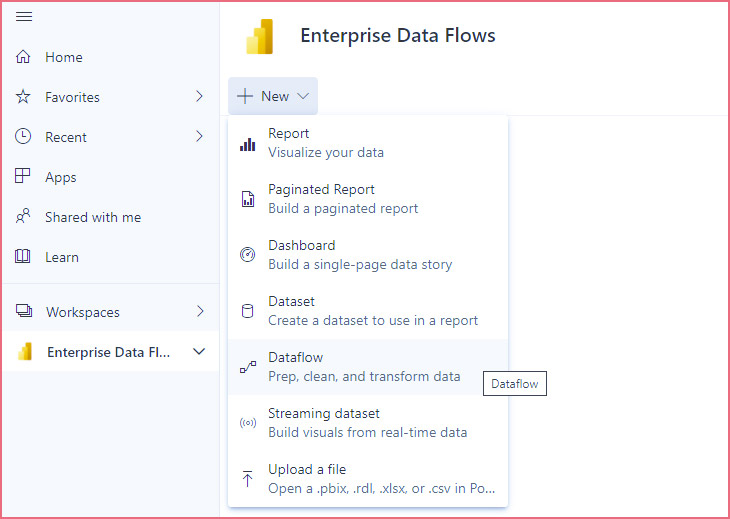Open Favorites in the sidebar
The height and width of the screenshot is (519, 730).
[x=111, y=97]
